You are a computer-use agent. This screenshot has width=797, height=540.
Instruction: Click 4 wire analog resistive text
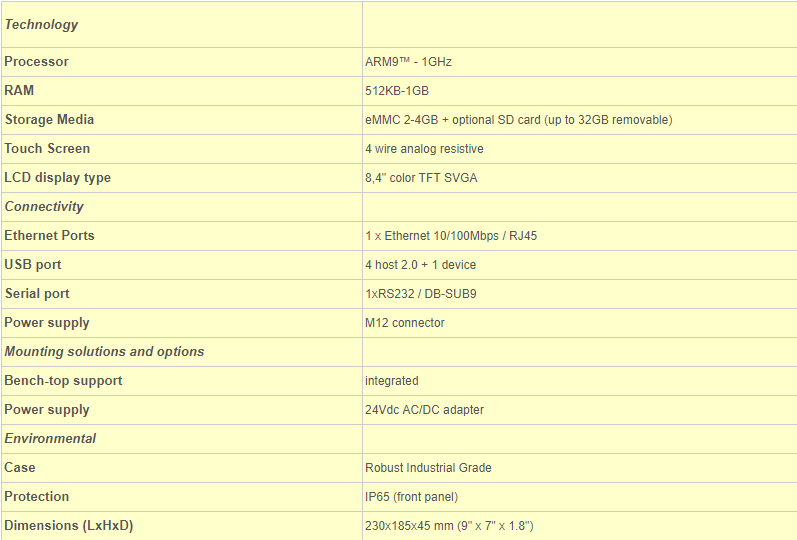(424, 149)
